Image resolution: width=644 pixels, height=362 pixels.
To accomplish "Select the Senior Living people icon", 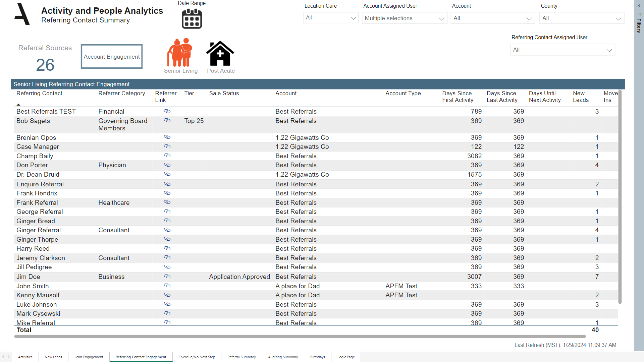I will coord(180,52).
